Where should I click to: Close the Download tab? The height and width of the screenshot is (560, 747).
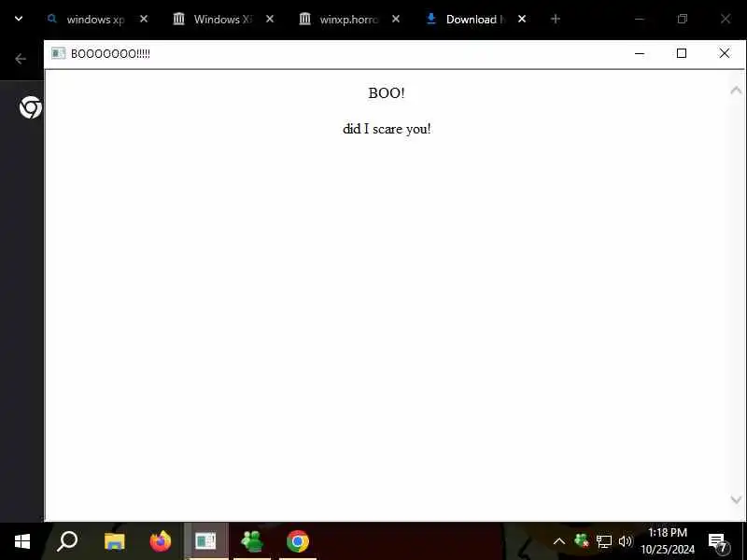522,19
